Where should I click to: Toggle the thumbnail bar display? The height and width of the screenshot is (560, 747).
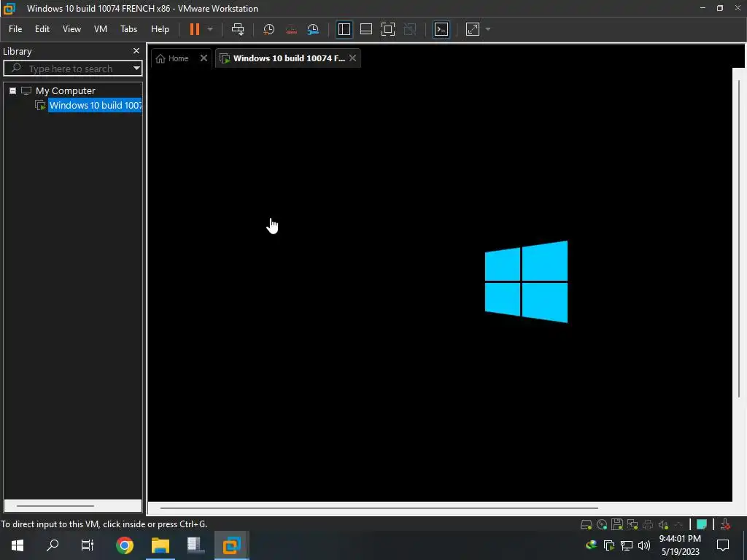(x=366, y=29)
